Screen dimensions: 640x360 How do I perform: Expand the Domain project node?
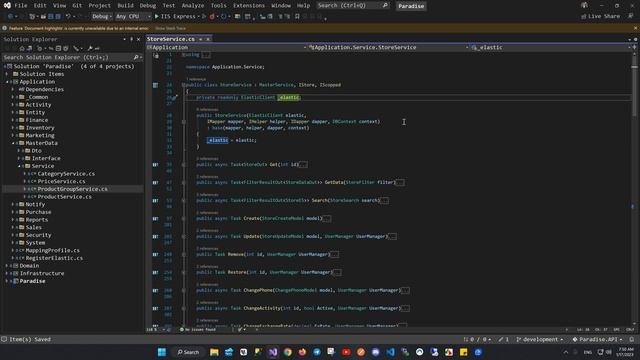coord(7,266)
